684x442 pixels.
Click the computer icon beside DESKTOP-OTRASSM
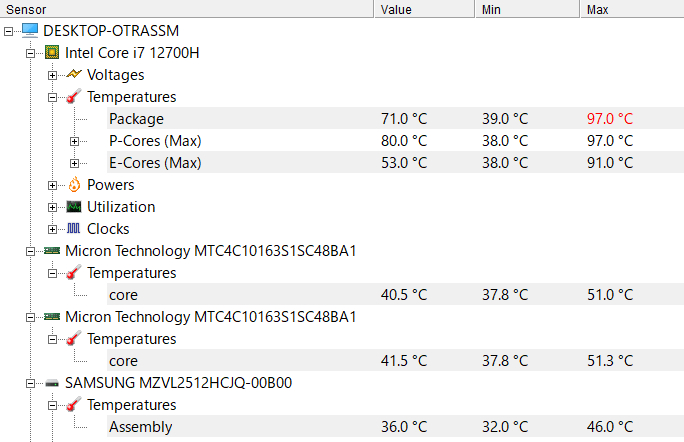(30, 30)
